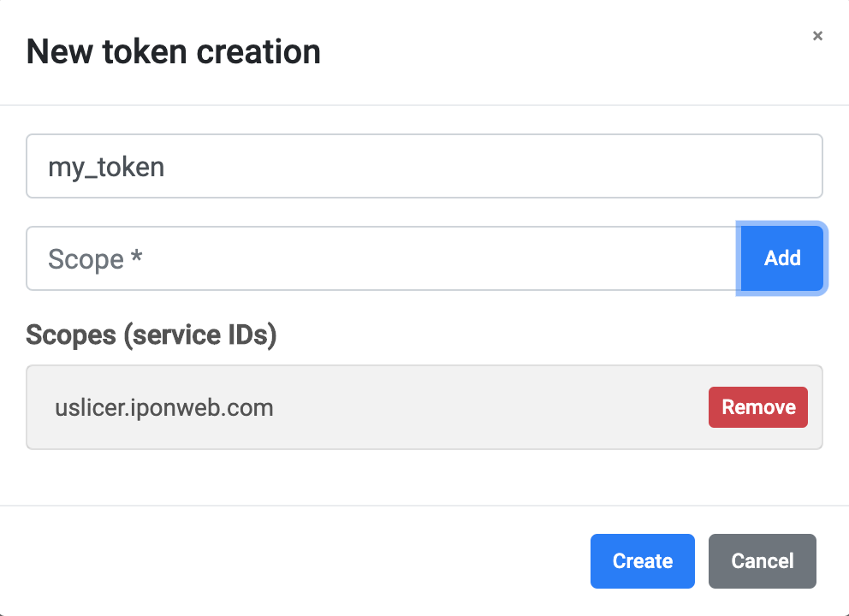Dismiss the dialog using the × icon
849x616 pixels.
817,36
